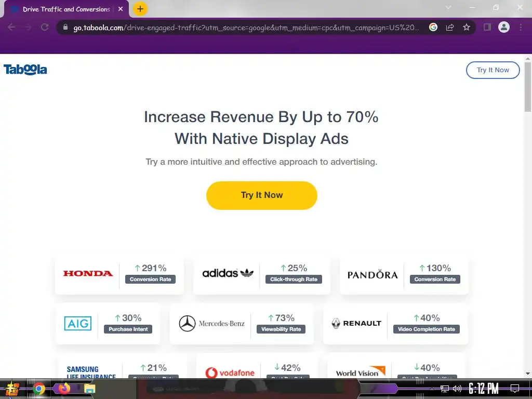Click the share page icon
Viewport: 532px width, 399px height.
(450, 27)
